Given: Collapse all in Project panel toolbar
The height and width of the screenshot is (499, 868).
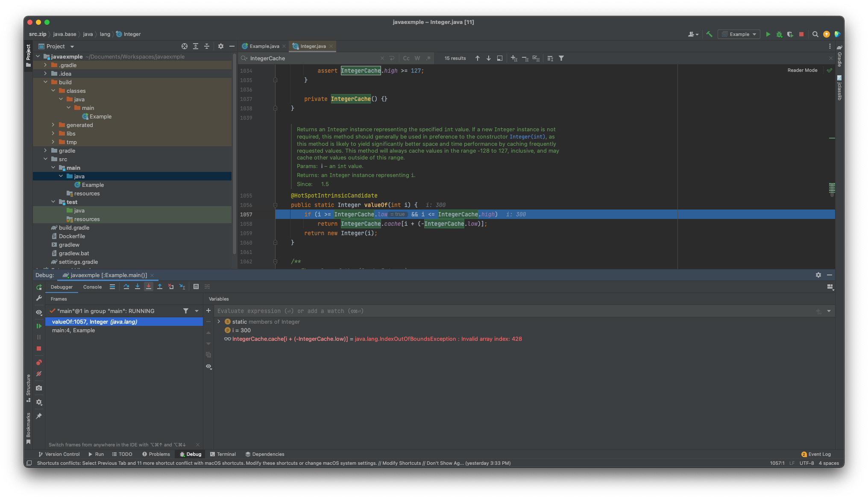Looking at the screenshot, I should coord(207,46).
